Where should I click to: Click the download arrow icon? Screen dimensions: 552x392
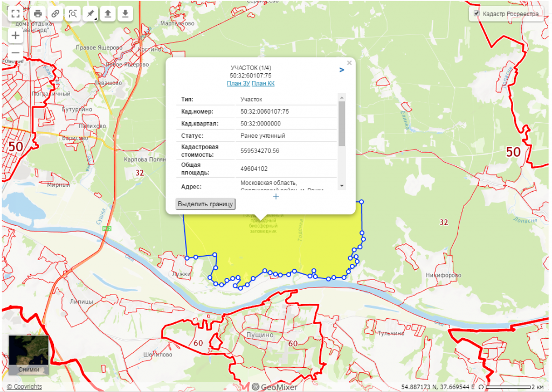click(125, 13)
